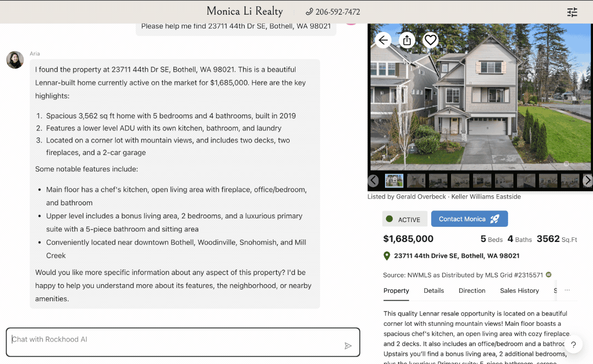Click the back arrow on listing photo

click(x=383, y=40)
